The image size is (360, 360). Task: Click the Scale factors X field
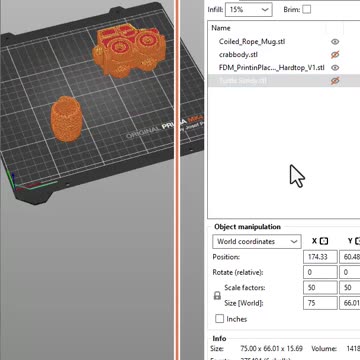click(320, 288)
